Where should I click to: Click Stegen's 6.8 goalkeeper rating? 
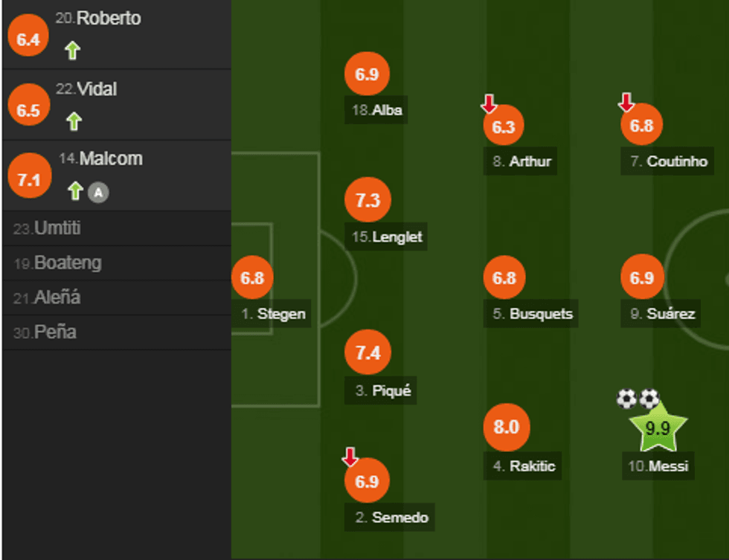point(252,278)
